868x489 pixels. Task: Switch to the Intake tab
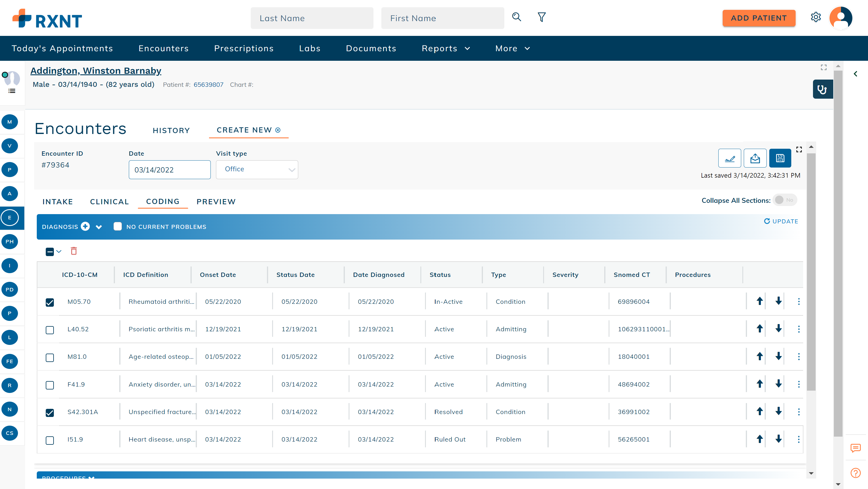(x=58, y=201)
